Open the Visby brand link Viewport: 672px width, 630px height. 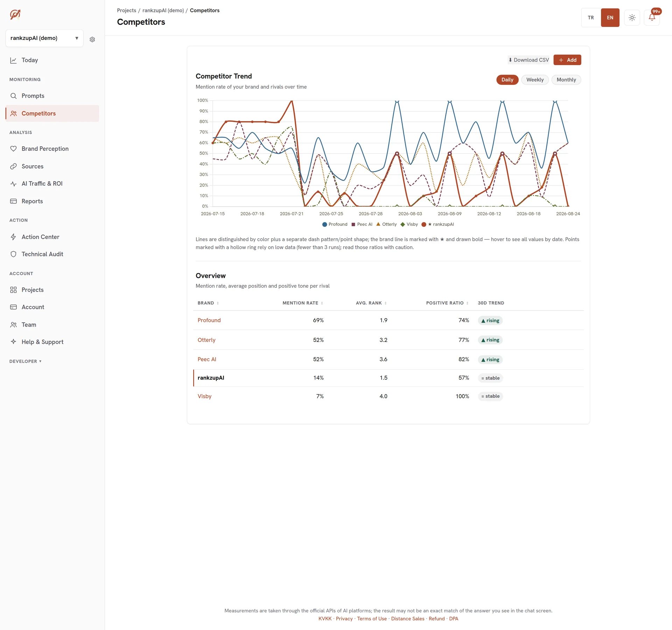pyautogui.click(x=204, y=396)
